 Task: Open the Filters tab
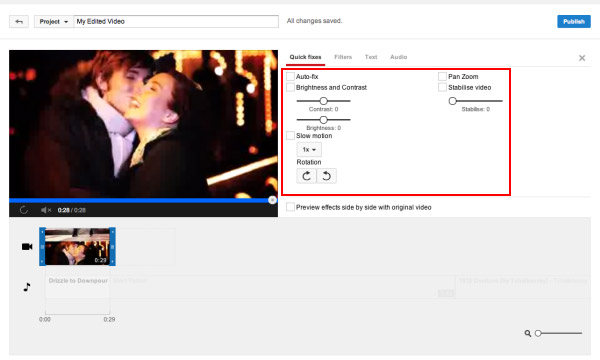click(x=343, y=57)
